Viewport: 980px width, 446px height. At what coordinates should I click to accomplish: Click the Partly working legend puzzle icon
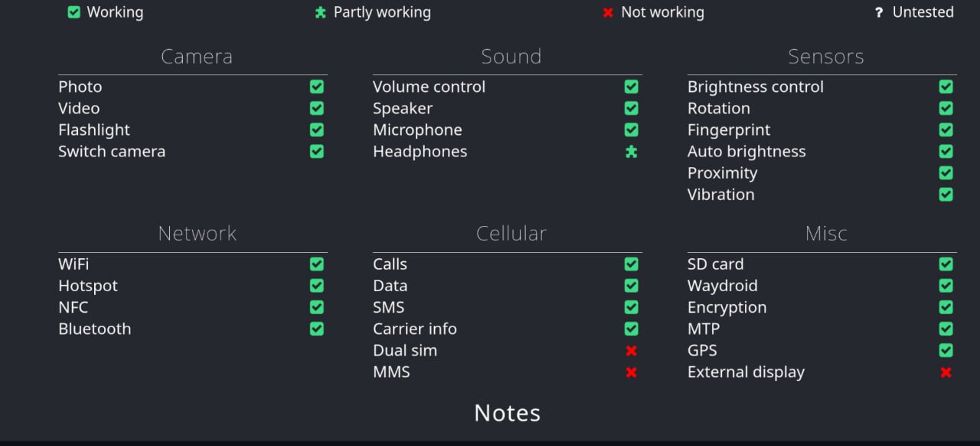click(321, 12)
